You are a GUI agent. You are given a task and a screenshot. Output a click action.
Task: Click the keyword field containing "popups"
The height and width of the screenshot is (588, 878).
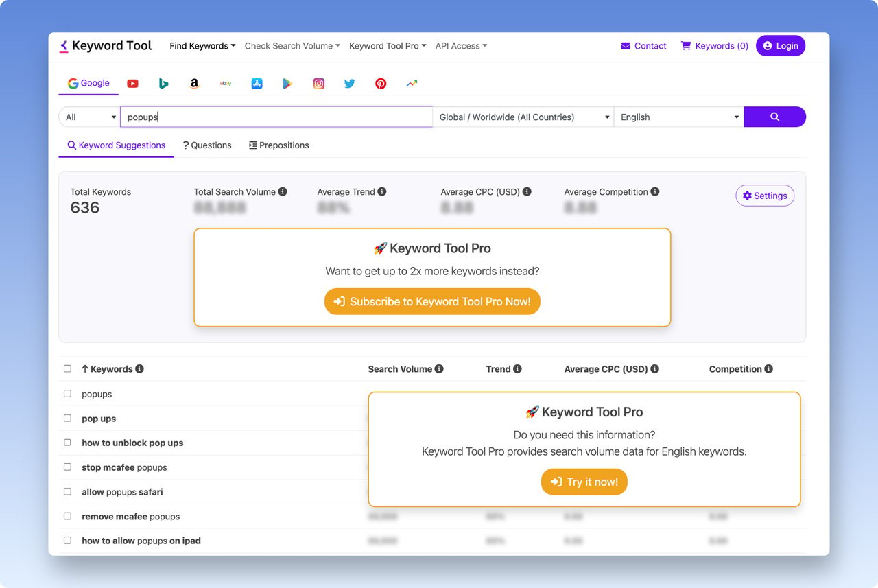coord(276,117)
